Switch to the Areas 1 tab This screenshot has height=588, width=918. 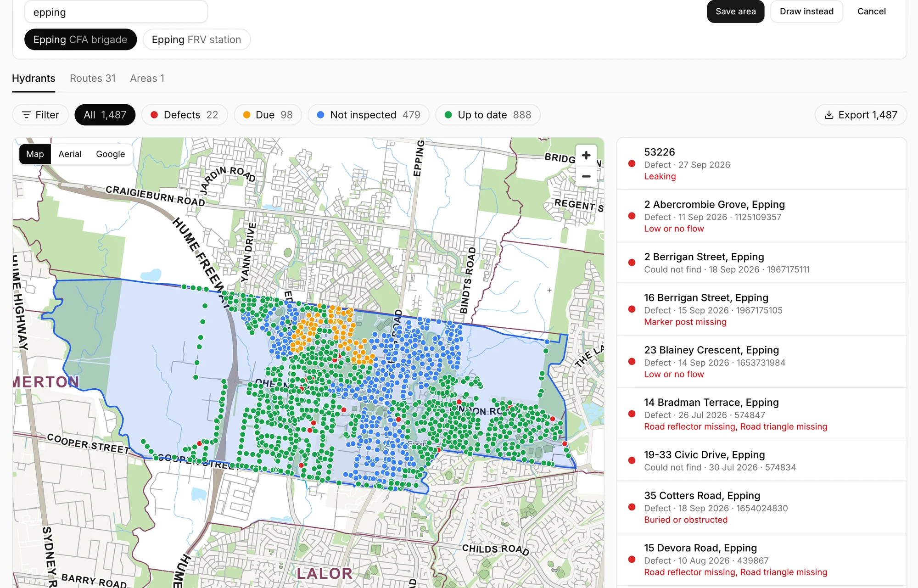click(147, 78)
